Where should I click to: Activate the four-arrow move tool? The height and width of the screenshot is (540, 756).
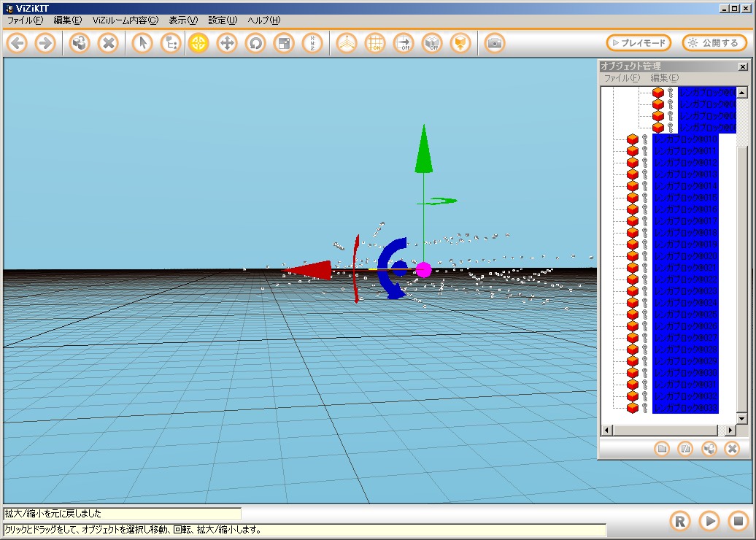click(x=227, y=43)
